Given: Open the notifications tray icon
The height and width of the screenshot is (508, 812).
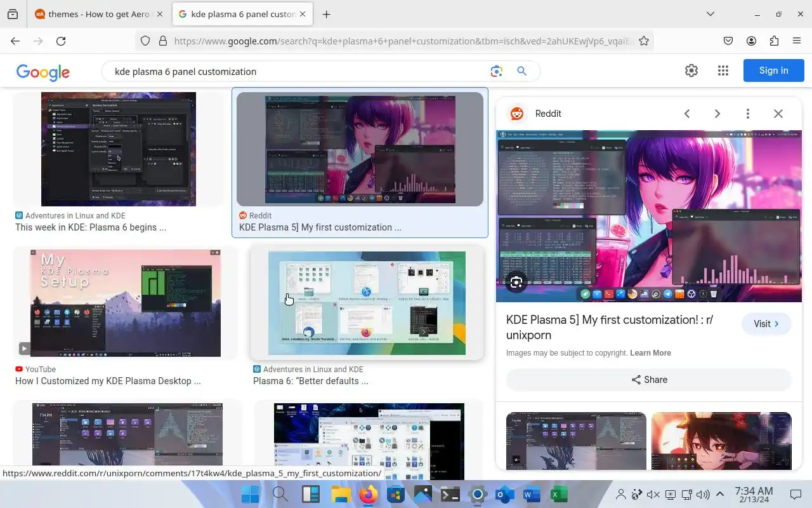Looking at the screenshot, I should (x=796, y=494).
